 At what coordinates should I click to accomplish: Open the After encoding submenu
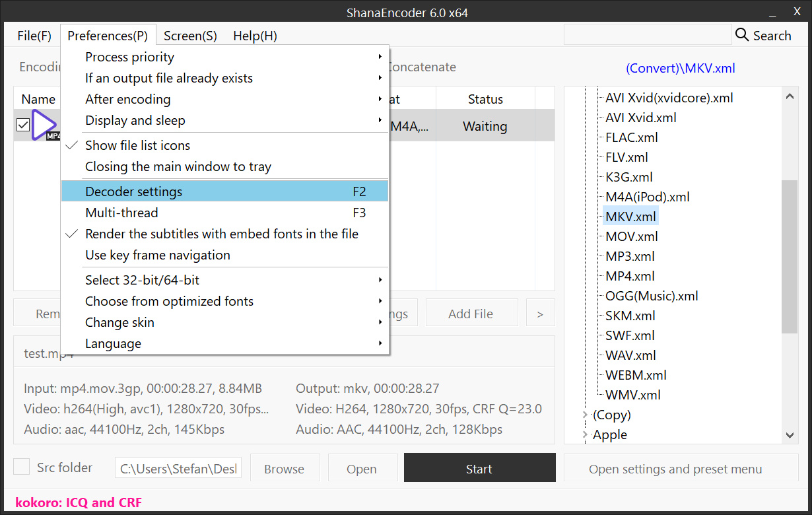point(224,99)
